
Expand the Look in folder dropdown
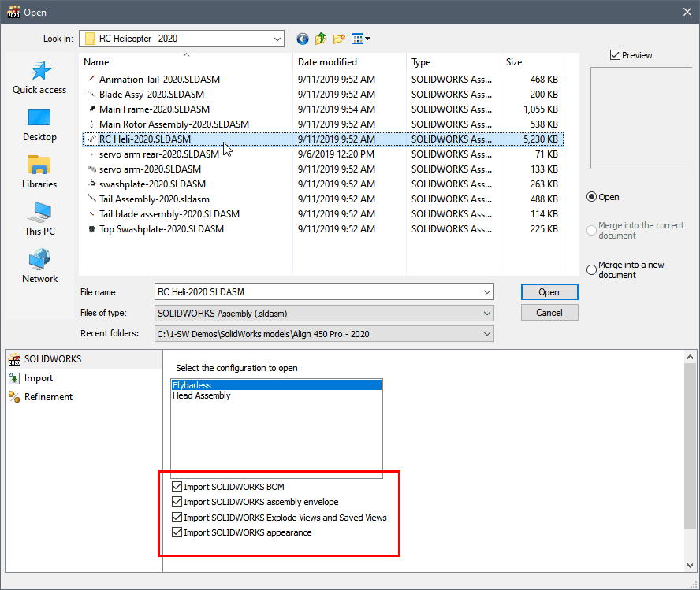(277, 39)
